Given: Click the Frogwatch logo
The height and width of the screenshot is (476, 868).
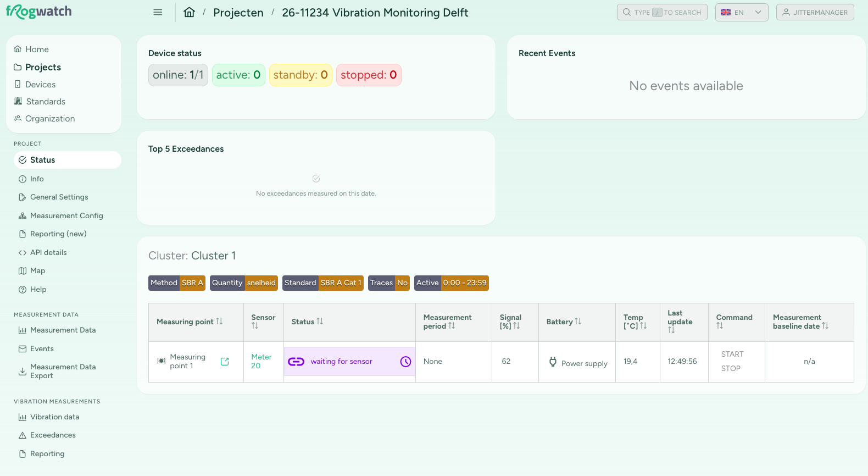Looking at the screenshot, I should [x=39, y=12].
